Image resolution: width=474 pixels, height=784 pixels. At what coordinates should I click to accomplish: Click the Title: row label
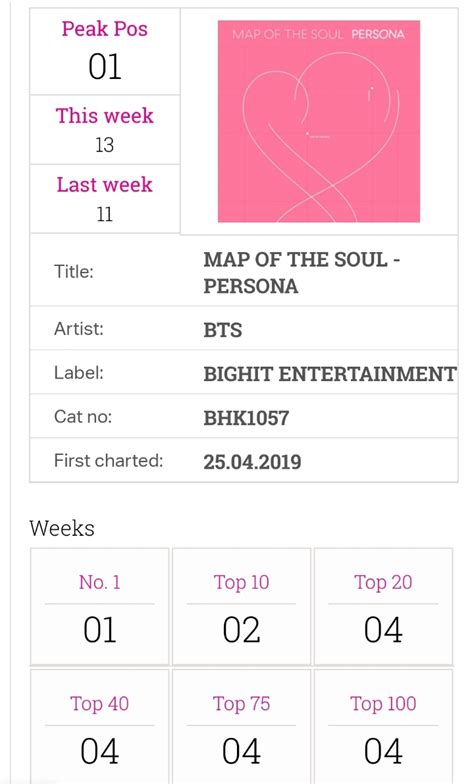coord(74,272)
